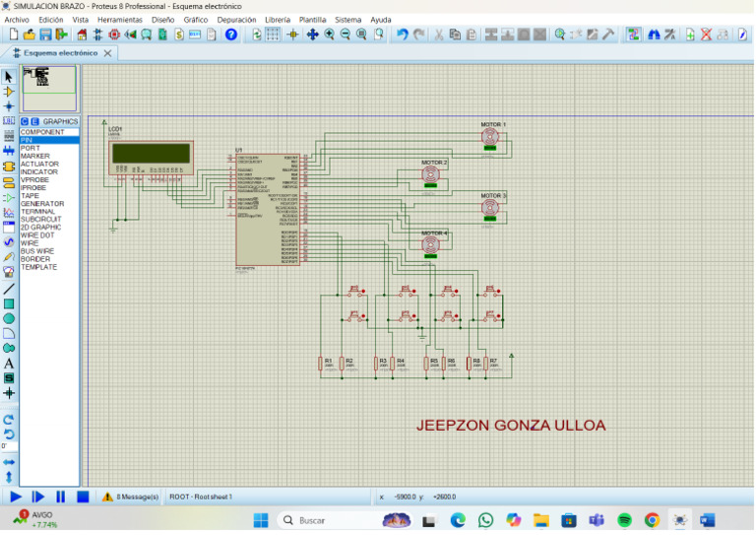Stop the simulation
Viewport: 756px width, 535px height.
83,497
